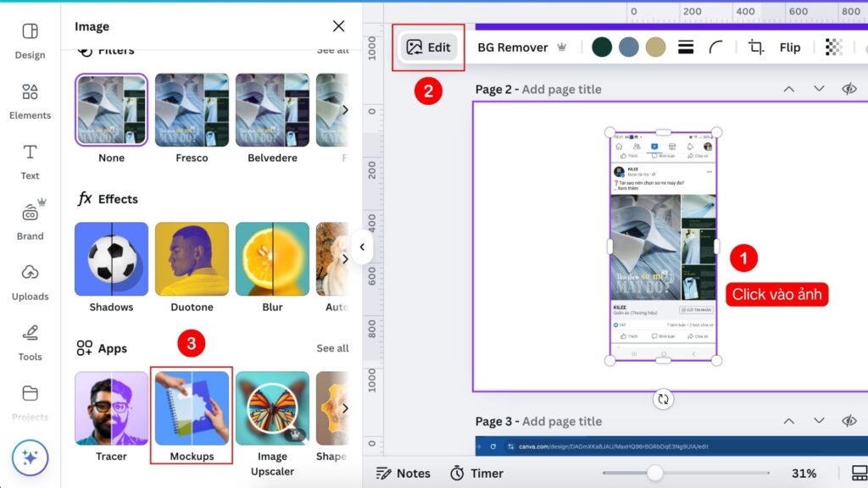868x488 pixels.
Task: Activate the crop tool icon
Action: pyautogui.click(x=755, y=47)
